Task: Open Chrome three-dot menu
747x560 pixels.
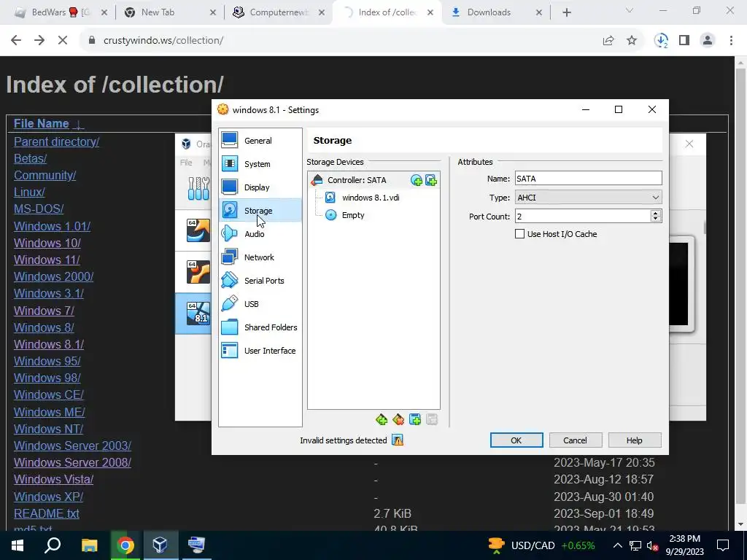Action: 731,41
